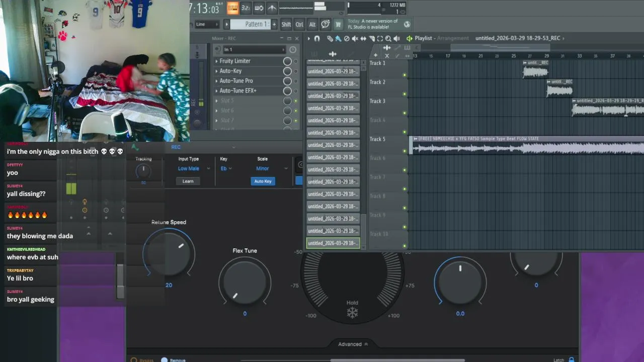Click the mixer input routing icon left of In 1
Viewport: 644px width, 362px height.
coord(218,49)
